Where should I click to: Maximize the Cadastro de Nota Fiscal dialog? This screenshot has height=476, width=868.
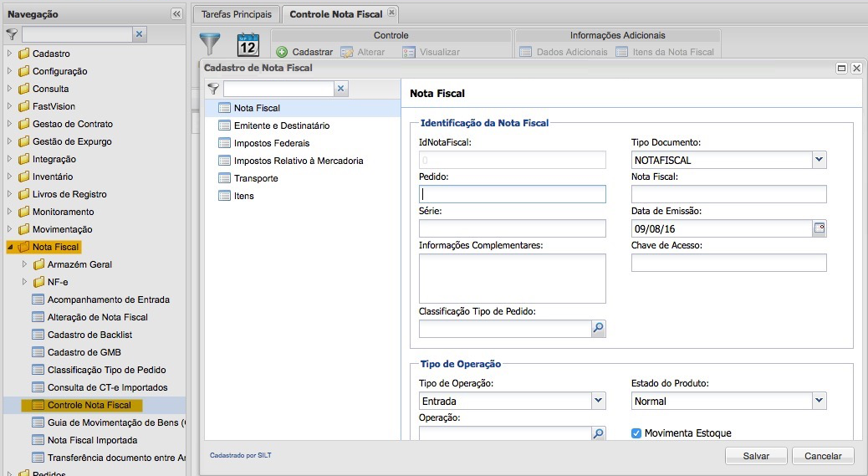[841, 68]
